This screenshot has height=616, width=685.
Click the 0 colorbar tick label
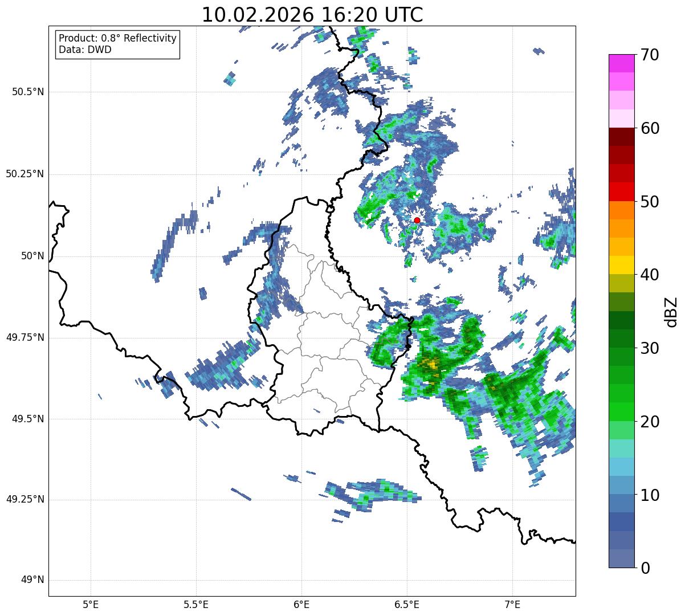click(645, 568)
